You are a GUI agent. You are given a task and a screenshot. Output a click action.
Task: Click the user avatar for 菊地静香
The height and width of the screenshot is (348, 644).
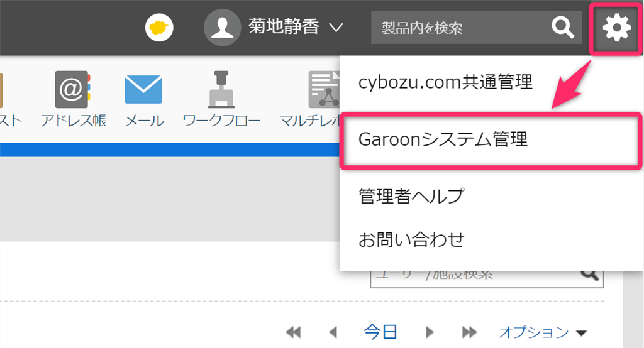pos(222,28)
